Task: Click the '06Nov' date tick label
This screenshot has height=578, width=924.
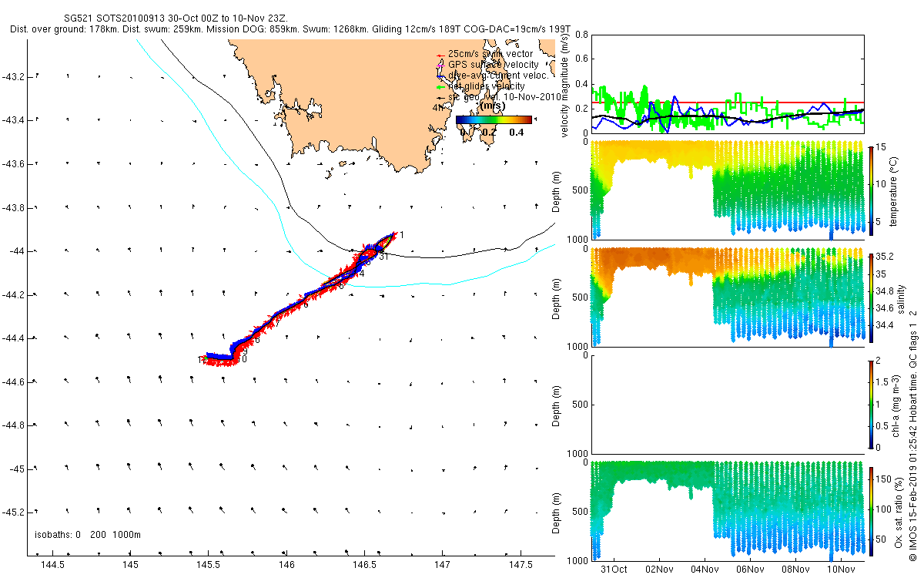Action: 750,569
